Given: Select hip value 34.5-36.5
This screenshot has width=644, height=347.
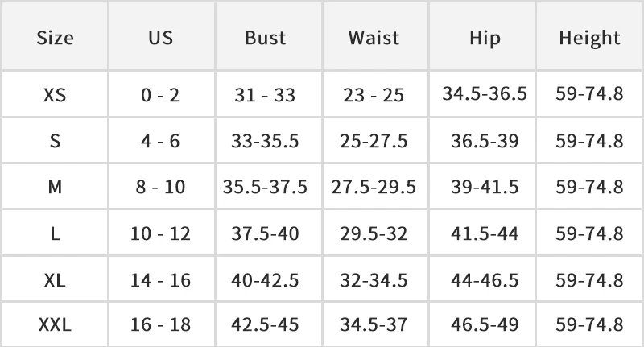Looking at the screenshot, I should click(485, 93).
